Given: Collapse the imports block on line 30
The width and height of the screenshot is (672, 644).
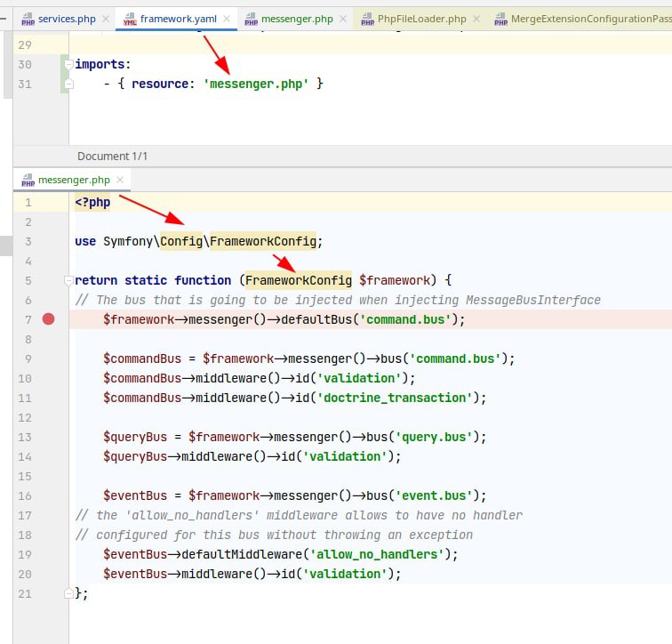Looking at the screenshot, I should pos(68,64).
